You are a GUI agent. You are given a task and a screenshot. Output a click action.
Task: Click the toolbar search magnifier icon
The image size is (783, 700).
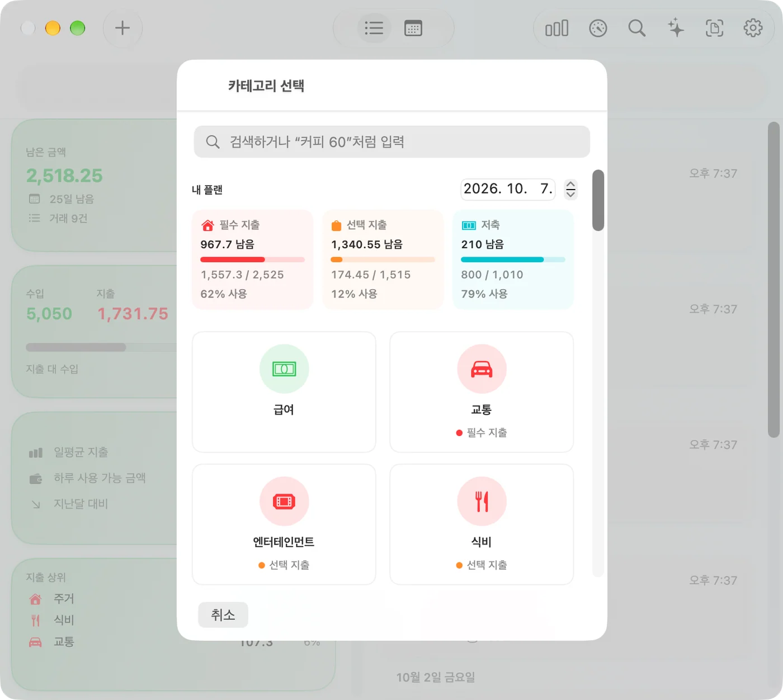pyautogui.click(x=637, y=28)
